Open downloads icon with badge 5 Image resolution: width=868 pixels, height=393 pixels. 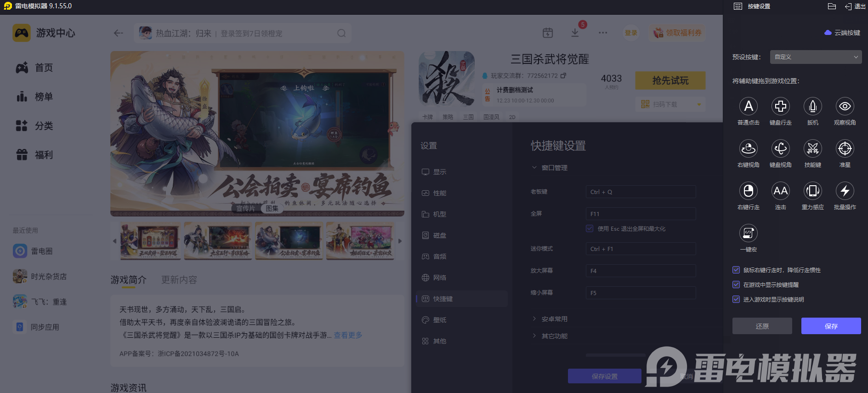tap(575, 33)
